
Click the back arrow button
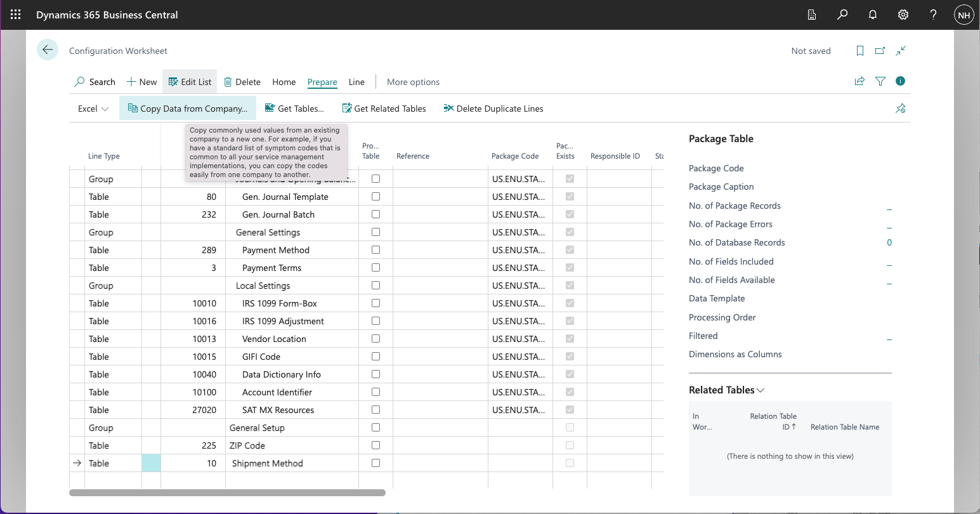coord(48,50)
